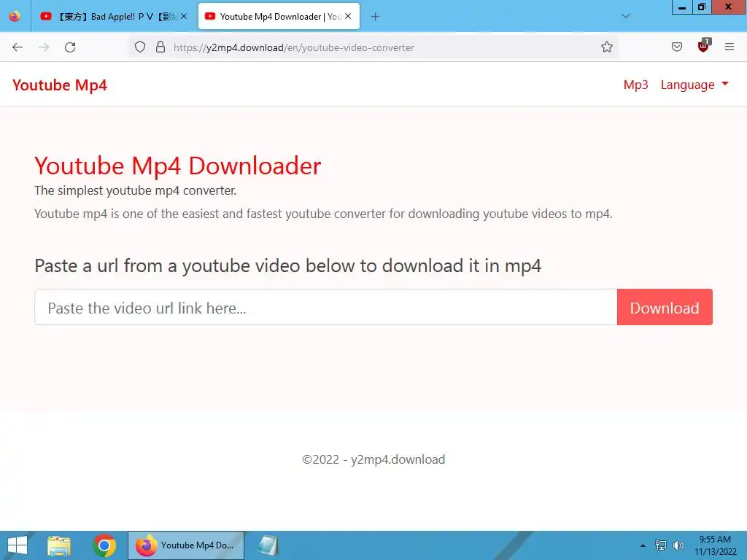Open the list all tabs chevron

coord(625,16)
